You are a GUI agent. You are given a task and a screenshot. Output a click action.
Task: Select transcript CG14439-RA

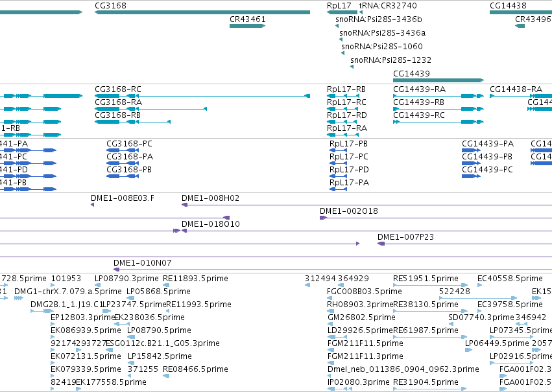(x=438, y=96)
